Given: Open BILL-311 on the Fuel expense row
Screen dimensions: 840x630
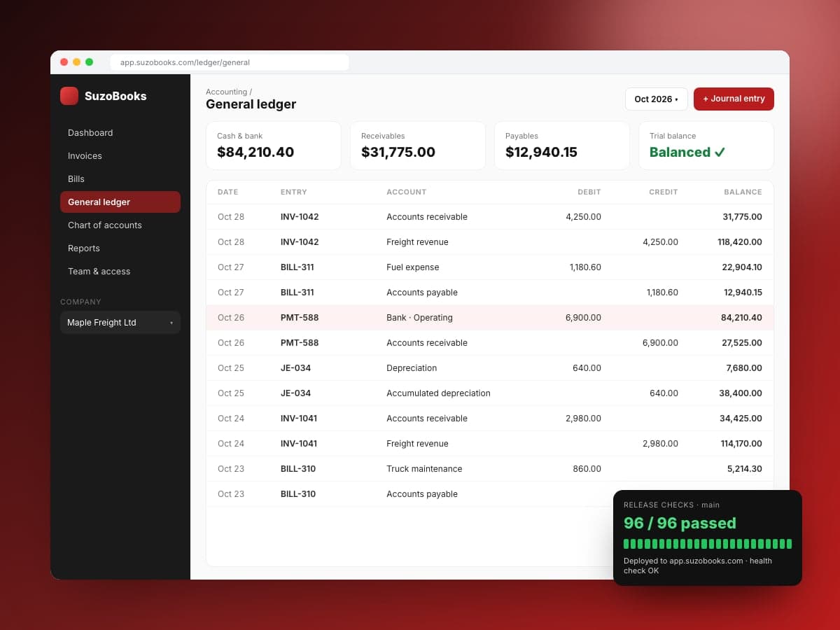Looking at the screenshot, I should [x=297, y=267].
